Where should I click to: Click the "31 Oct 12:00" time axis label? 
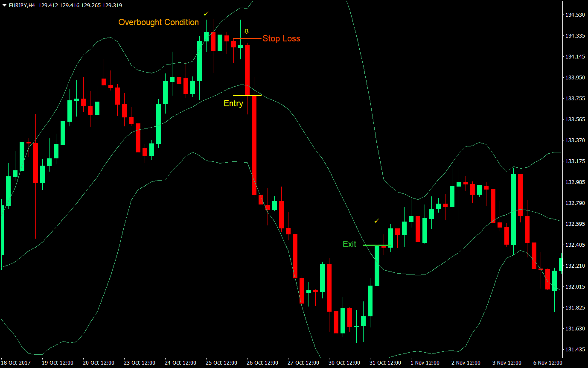pyautogui.click(x=385, y=363)
